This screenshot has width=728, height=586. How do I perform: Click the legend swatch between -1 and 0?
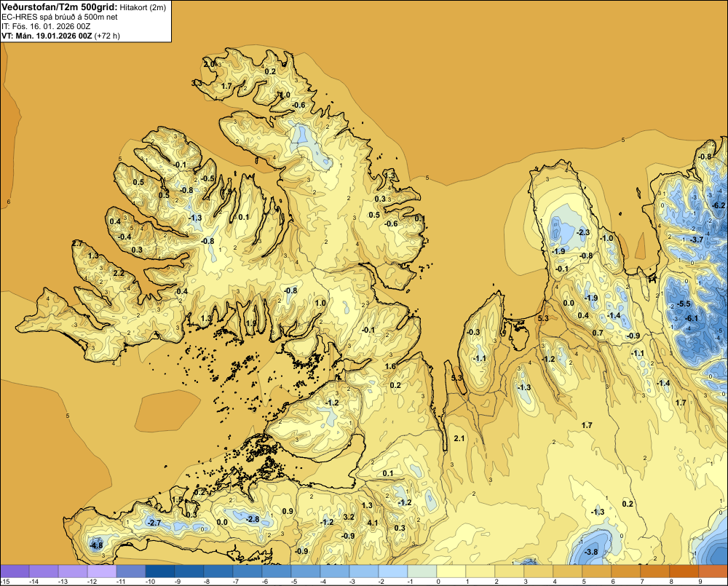[422, 571]
